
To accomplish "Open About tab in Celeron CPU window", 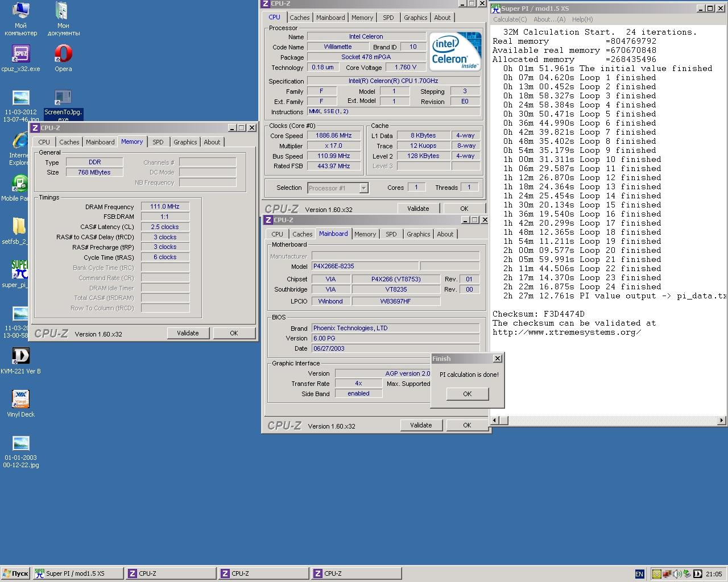I will tap(442, 18).
